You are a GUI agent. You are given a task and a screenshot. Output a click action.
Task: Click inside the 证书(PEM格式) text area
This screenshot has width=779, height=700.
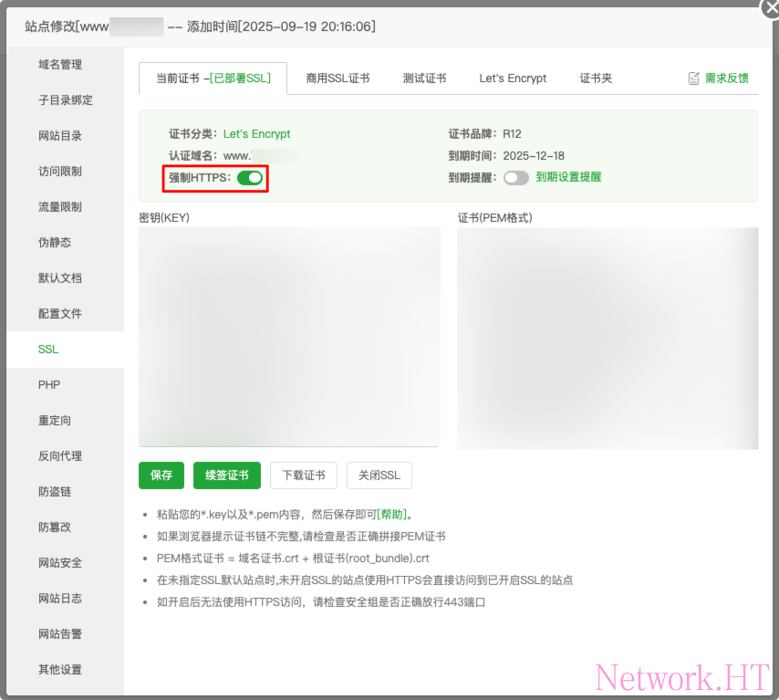coord(608,338)
